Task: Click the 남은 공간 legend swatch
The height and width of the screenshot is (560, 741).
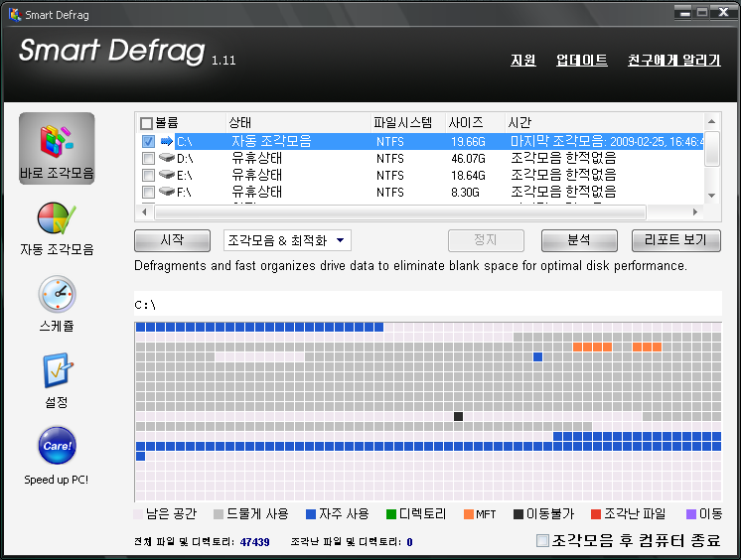Action: (x=138, y=514)
